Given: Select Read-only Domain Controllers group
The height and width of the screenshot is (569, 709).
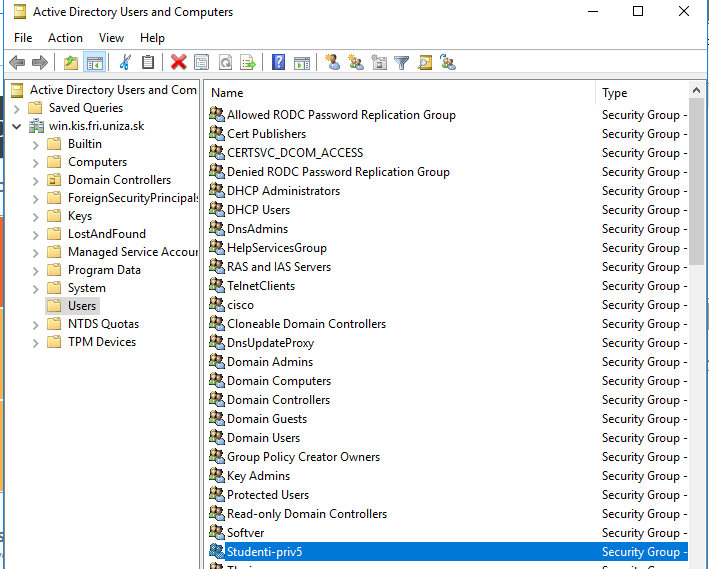Looking at the screenshot, I should pos(307,514).
